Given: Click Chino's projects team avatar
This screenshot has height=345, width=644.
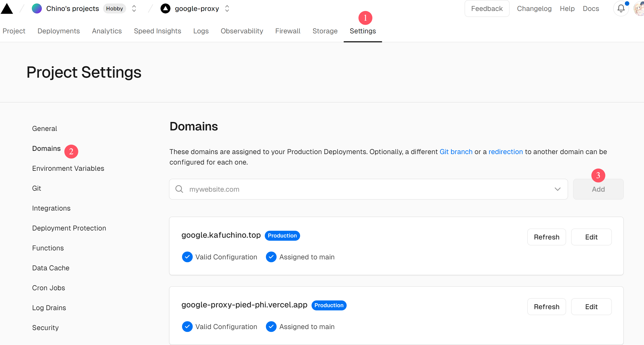Looking at the screenshot, I should [37, 9].
